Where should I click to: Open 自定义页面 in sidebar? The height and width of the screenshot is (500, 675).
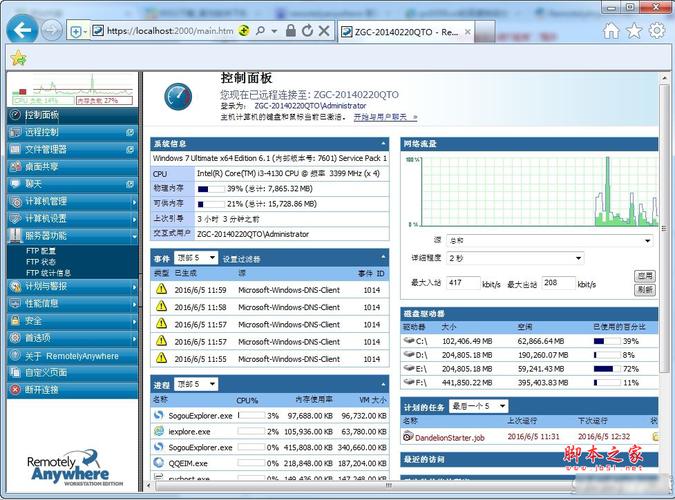click(x=72, y=373)
